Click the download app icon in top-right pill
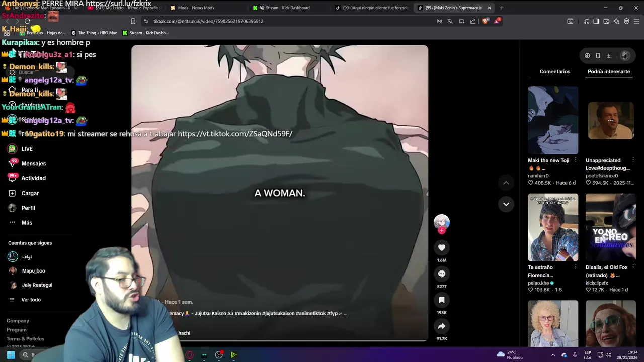644x362 pixels. tap(608, 56)
